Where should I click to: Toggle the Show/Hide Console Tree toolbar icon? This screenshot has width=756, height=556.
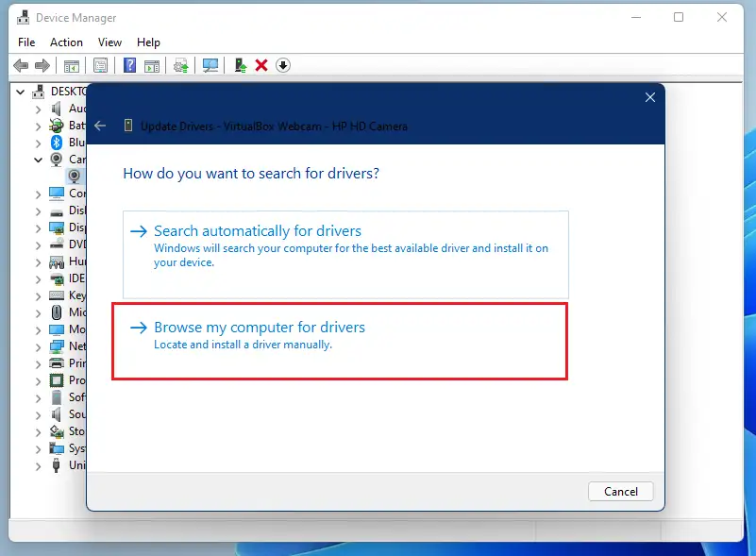coord(72,65)
